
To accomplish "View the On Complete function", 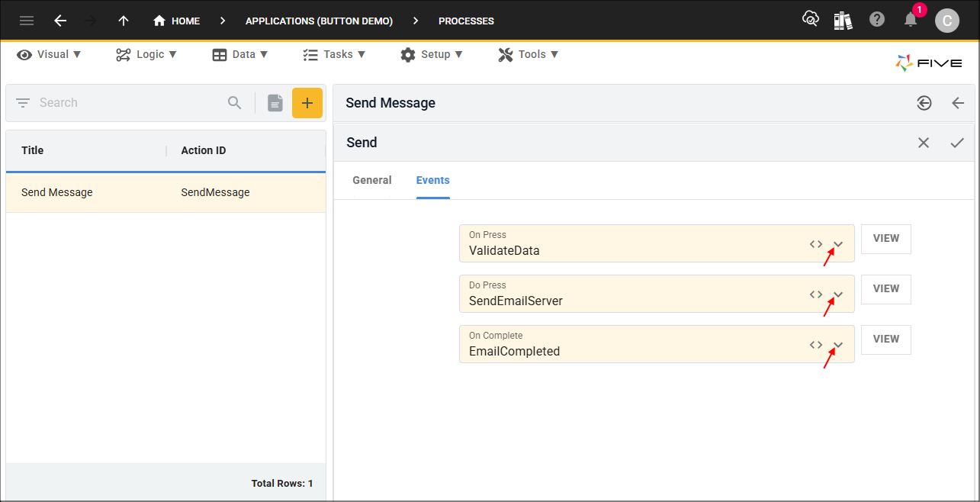I will (886, 339).
